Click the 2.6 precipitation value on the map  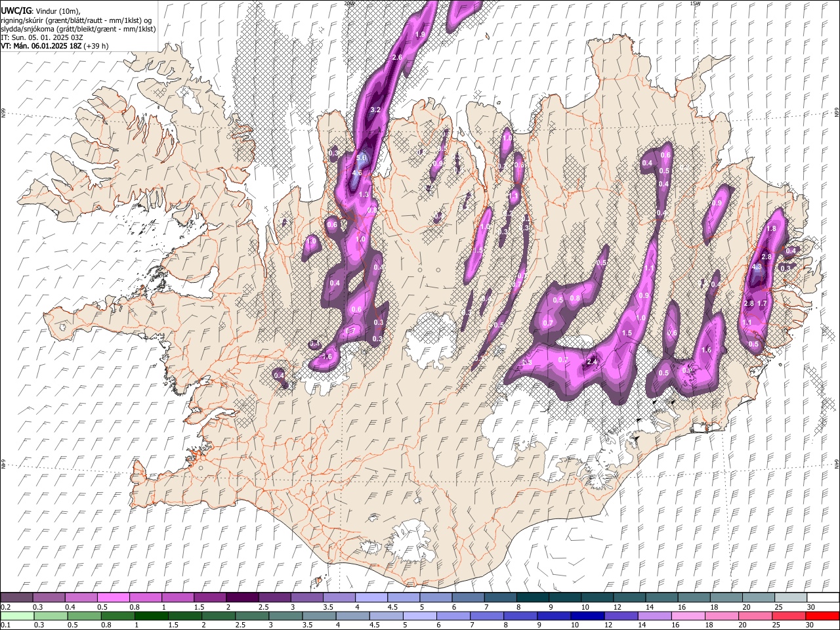(x=396, y=58)
